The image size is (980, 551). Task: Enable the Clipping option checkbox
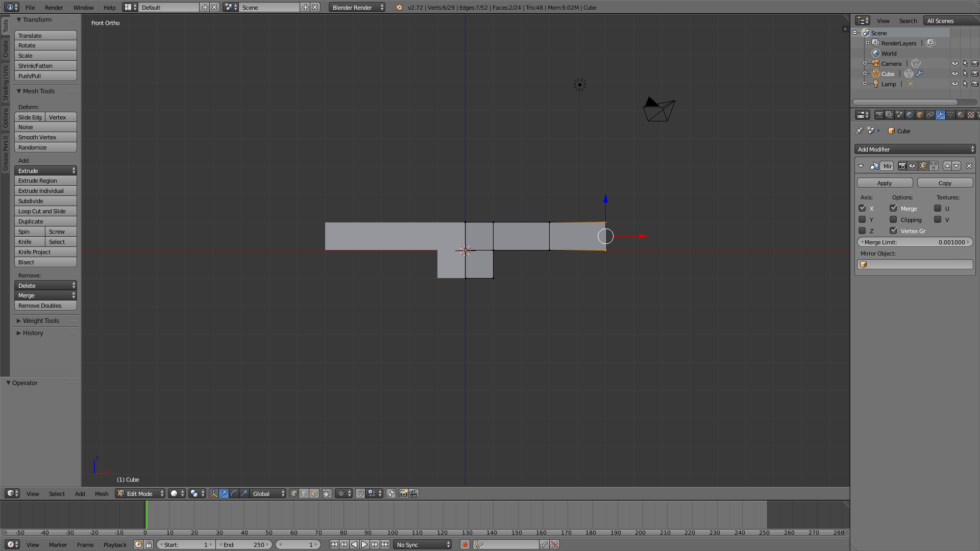pyautogui.click(x=893, y=219)
